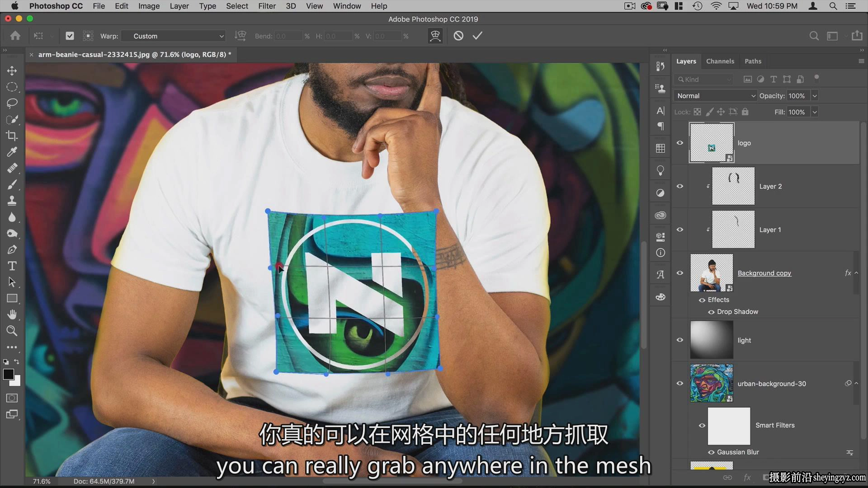Open the 3D menu
This screenshot has width=868, height=488.
[291, 6]
